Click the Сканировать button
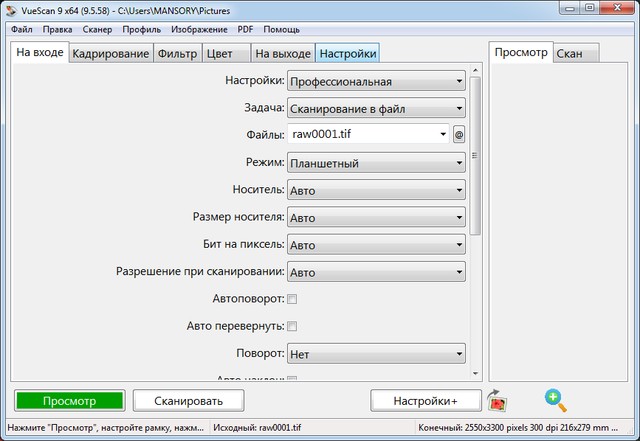 coord(189,401)
